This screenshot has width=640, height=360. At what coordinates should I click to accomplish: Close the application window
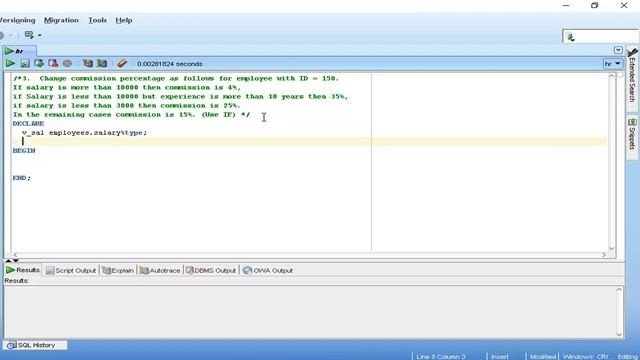624,5
